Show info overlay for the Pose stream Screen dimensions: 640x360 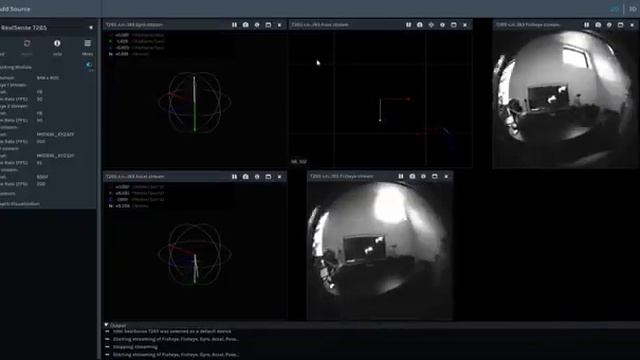click(442, 25)
